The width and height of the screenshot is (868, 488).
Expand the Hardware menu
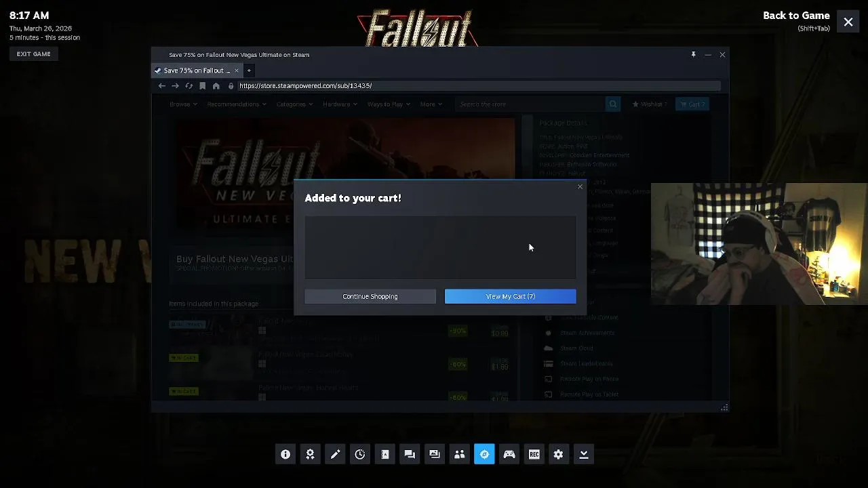(x=340, y=104)
